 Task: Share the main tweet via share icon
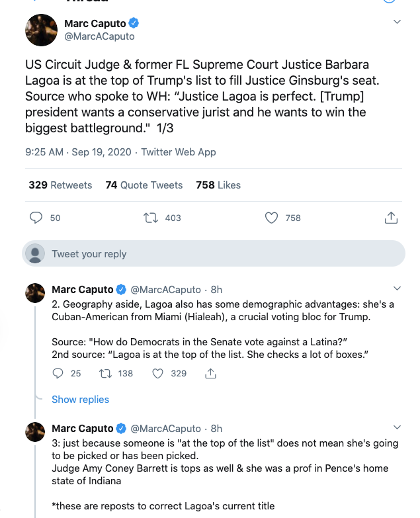(390, 218)
